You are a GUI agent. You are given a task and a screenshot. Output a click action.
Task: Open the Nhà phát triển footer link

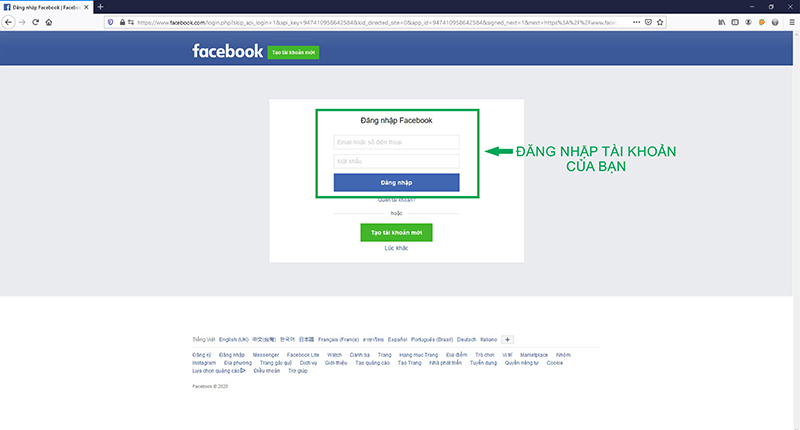[445, 363]
